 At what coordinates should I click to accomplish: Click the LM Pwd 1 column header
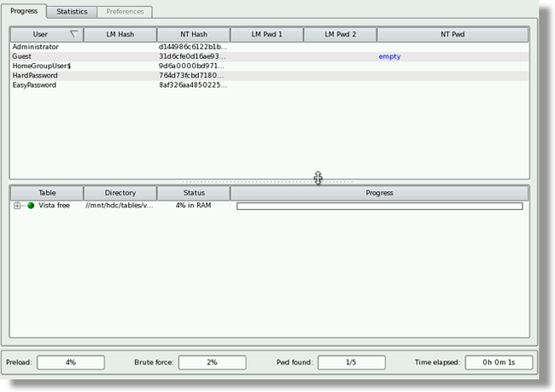[x=266, y=34]
